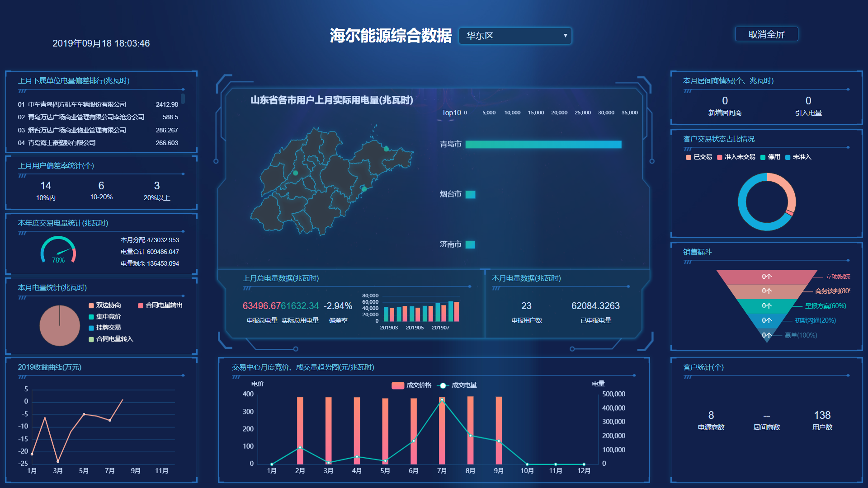
Task: Click the 3月 point on income curve
Action: click(x=58, y=461)
